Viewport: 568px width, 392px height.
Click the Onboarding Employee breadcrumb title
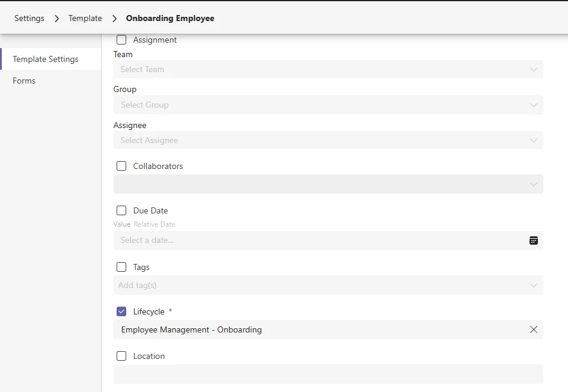pyautogui.click(x=170, y=18)
